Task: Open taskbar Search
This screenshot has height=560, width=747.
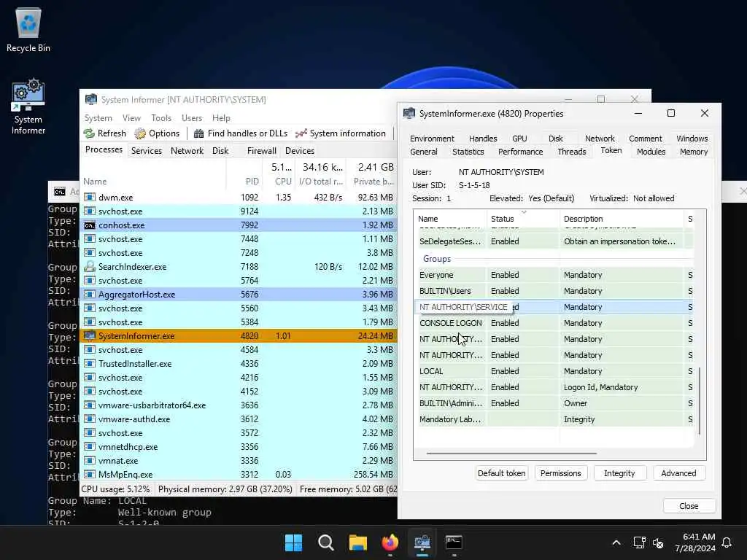Action: 326,542
